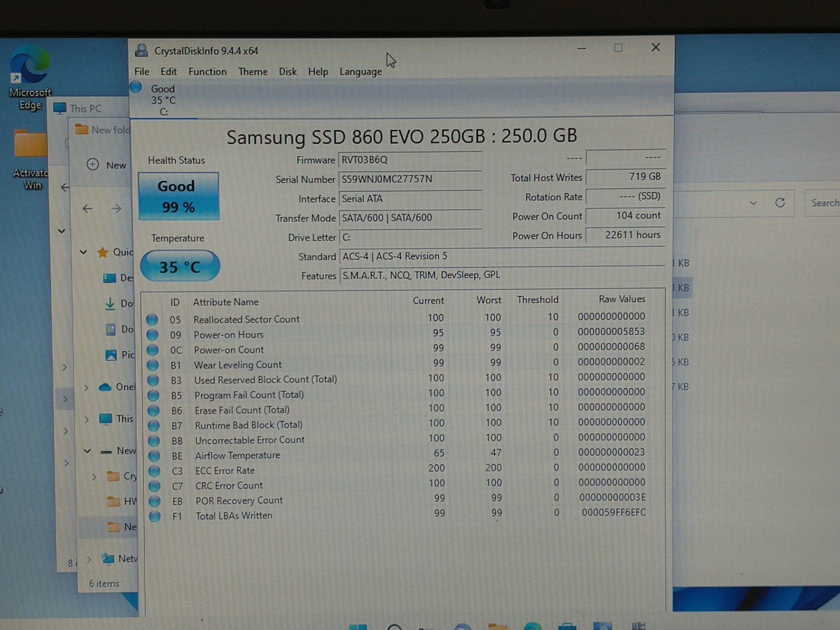Viewport: 840px width, 630px height.
Task: Select the Runtime Bad Block status circle
Action: 154,425
